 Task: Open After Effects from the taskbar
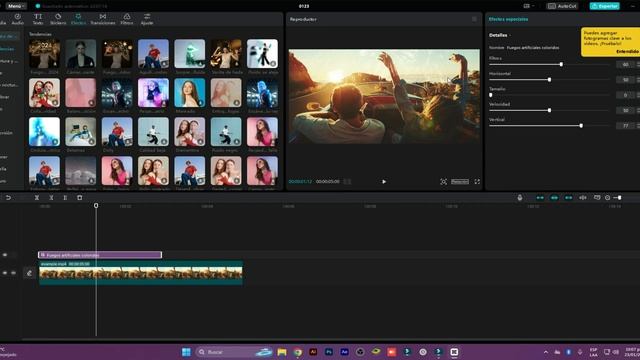344,352
